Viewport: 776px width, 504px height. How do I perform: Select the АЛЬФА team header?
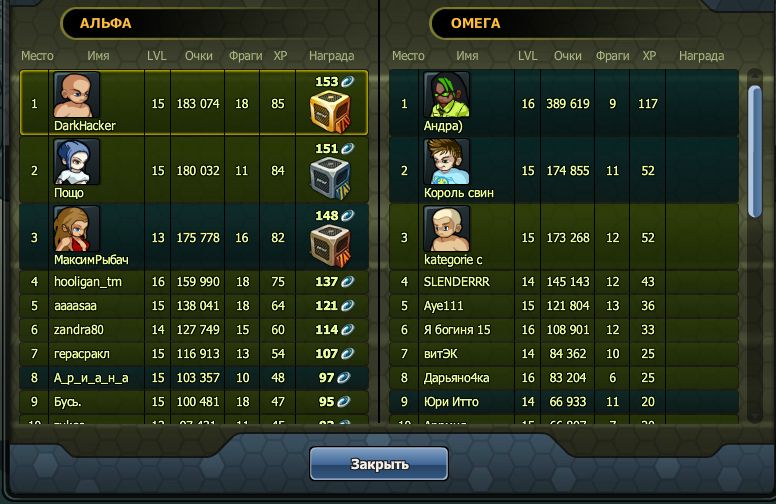pyautogui.click(x=105, y=23)
